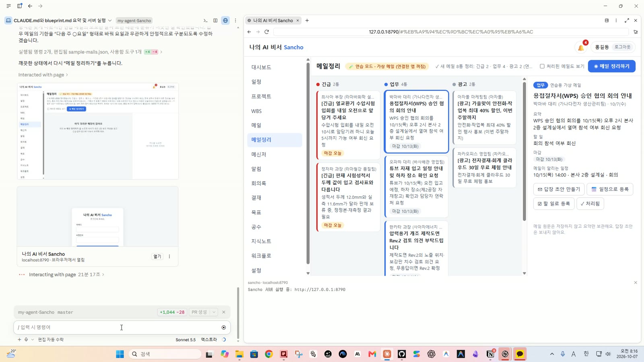Click the stop button in the prompt box
Viewport: 644px width, 362px height.
pyautogui.click(x=224, y=327)
